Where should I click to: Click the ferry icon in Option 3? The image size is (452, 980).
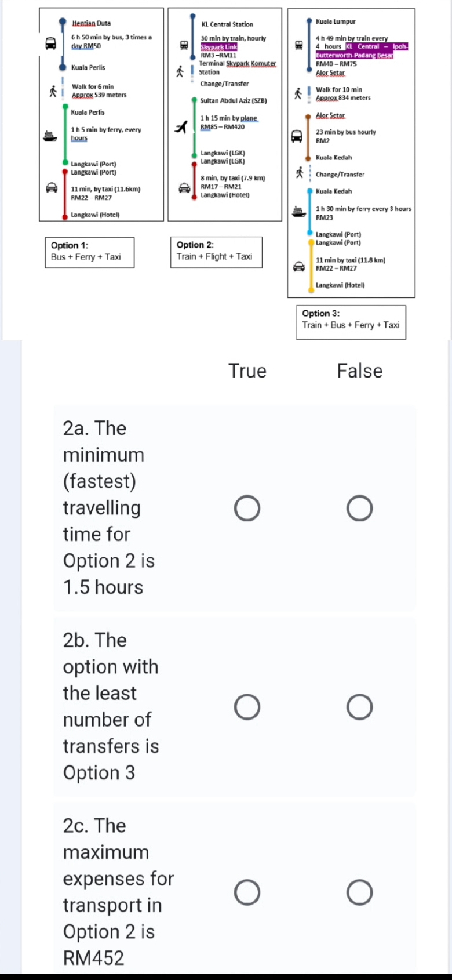click(x=299, y=212)
